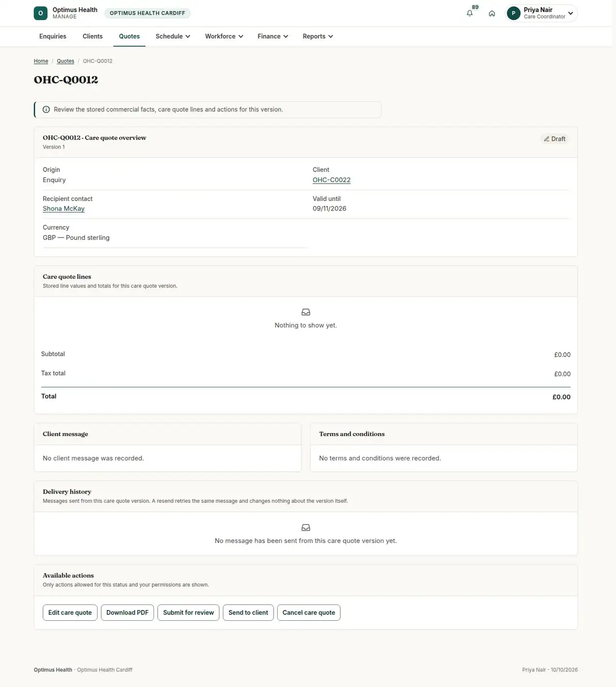Open Shona McKay contact link
The width and height of the screenshot is (616, 687).
coord(64,209)
